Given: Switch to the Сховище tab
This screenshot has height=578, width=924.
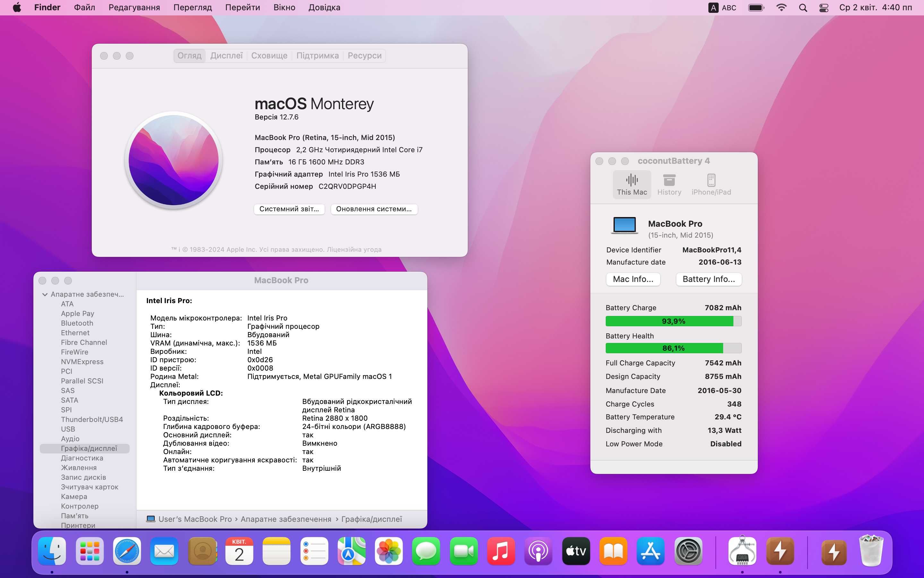Looking at the screenshot, I should [x=269, y=56].
